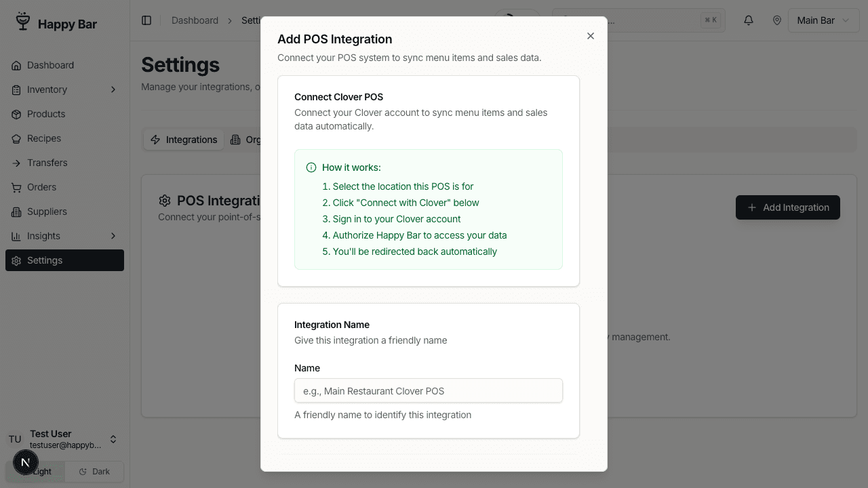This screenshot has width=868, height=488.
Task: Click the Add Integration button
Action: 788,207
